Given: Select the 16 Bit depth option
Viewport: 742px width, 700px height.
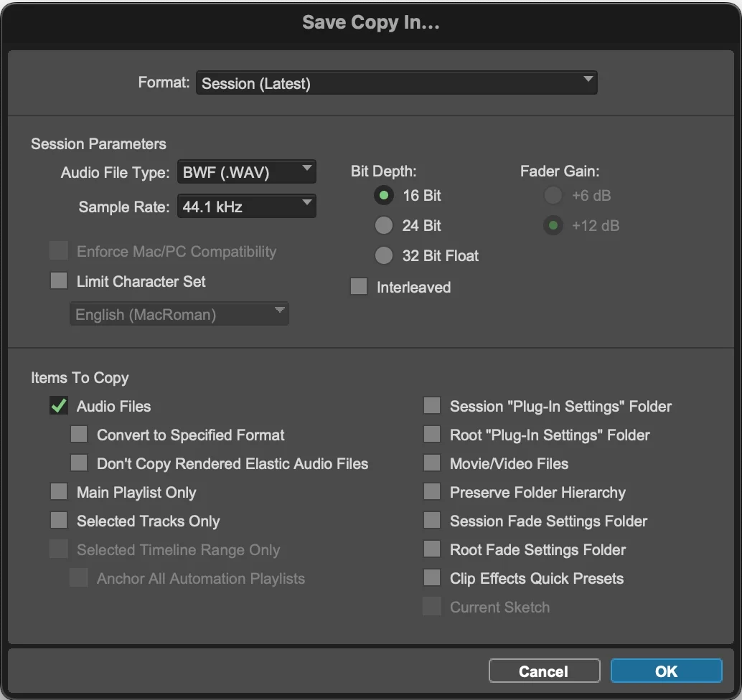Looking at the screenshot, I should click(384, 195).
